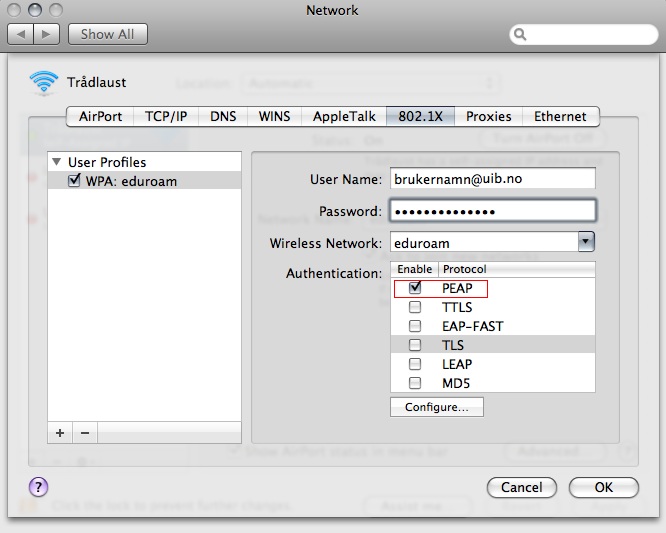Viewport: 666px width, 533px height.
Task: Click the purple help question mark icon
Action: pyautogui.click(x=38, y=487)
